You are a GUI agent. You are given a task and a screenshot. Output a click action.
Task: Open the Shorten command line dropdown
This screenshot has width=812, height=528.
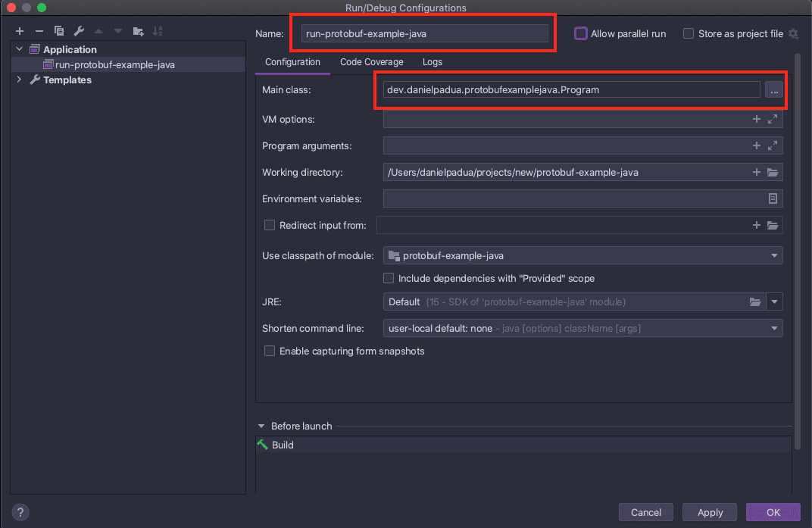(x=582, y=329)
